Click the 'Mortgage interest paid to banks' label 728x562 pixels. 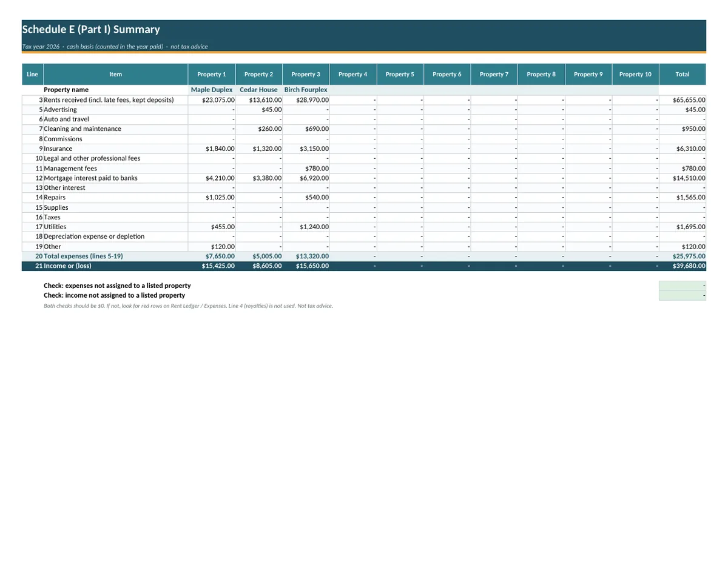pos(90,178)
